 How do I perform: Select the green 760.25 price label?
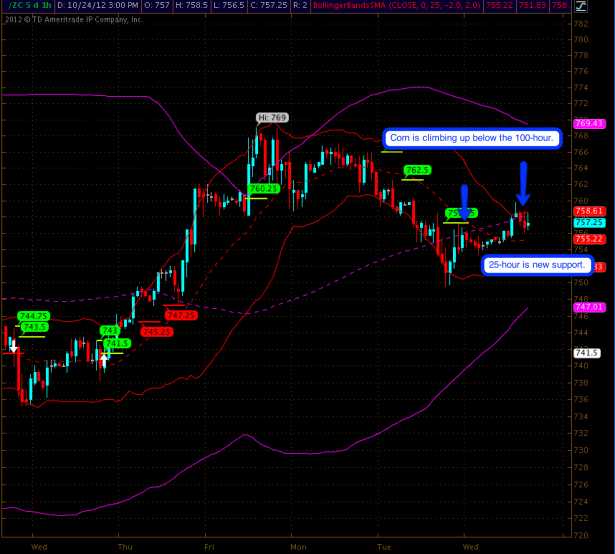click(264, 188)
